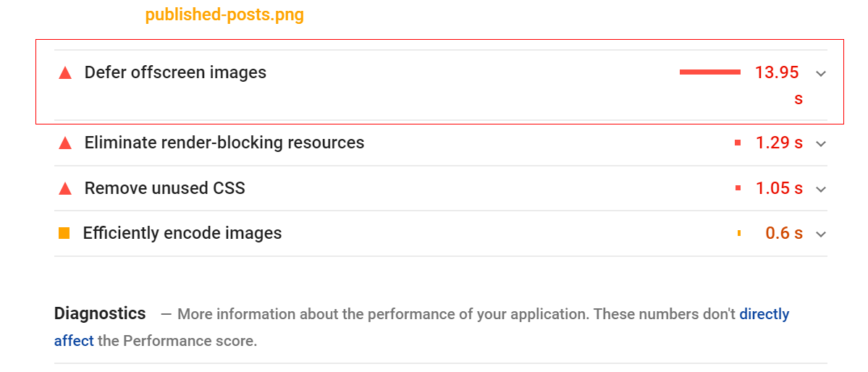Click red triangle beside Remove unused CSS
Viewport: 868px width, 372px height.
(65, 189)
